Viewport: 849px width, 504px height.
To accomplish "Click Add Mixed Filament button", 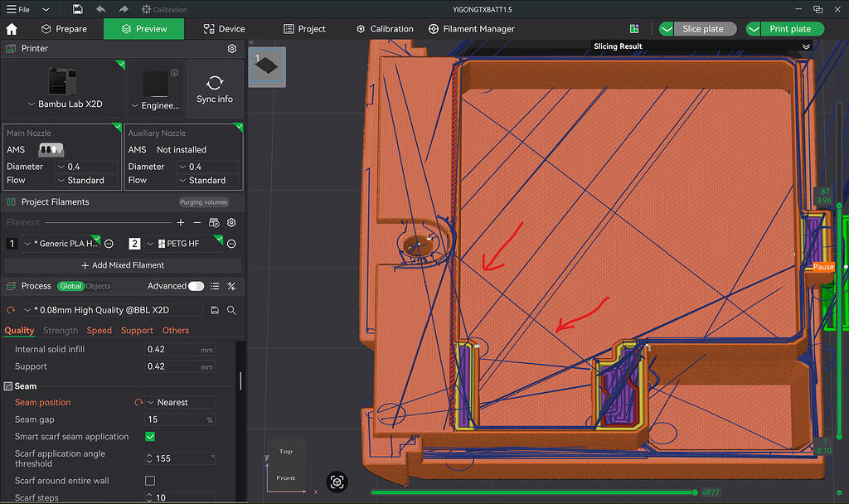I will click(123, 265).
